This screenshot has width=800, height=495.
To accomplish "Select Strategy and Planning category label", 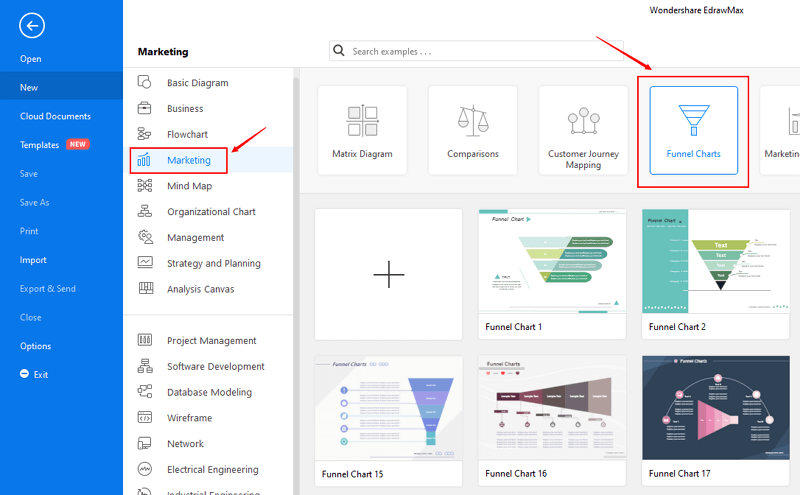I will coord(214,263).
